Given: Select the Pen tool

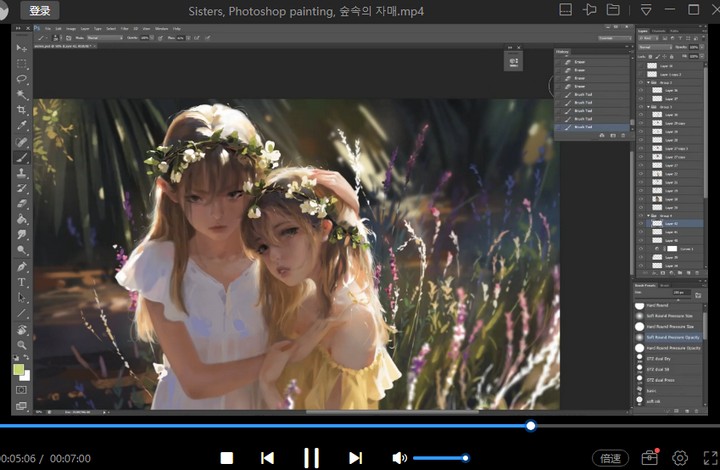Looking at the screenshot, I should coord(21,267).
